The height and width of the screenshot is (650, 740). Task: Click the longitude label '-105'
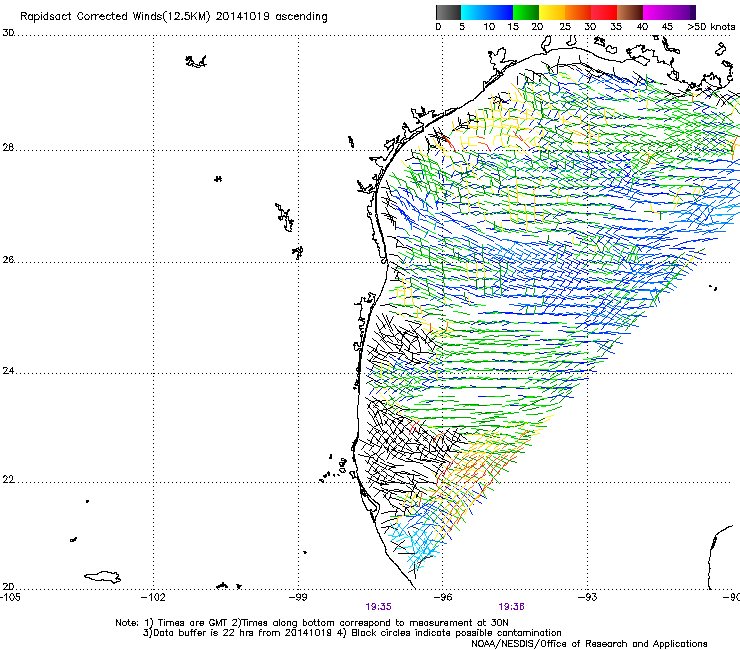(10, 597)
